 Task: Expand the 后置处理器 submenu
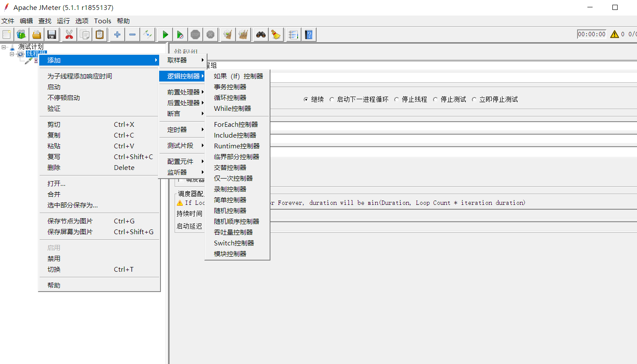point(183,103)
